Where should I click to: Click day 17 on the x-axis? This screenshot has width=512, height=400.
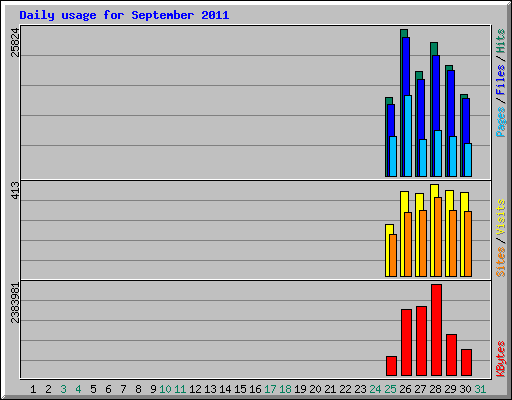(270, 389)
